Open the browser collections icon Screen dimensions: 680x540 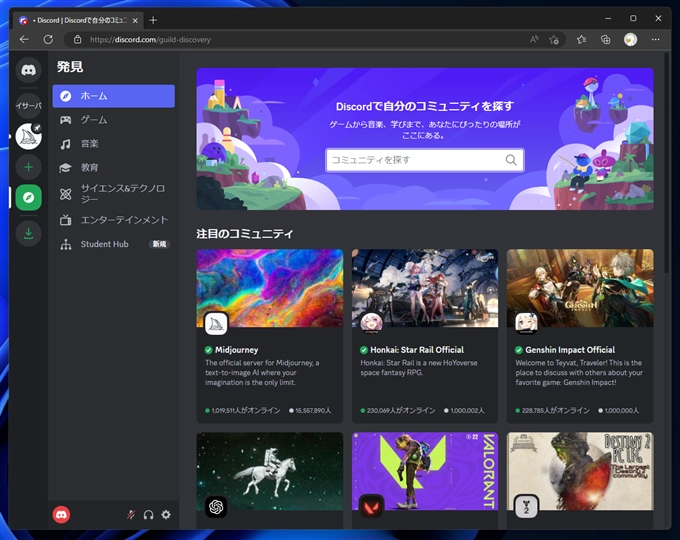point(605,39)
